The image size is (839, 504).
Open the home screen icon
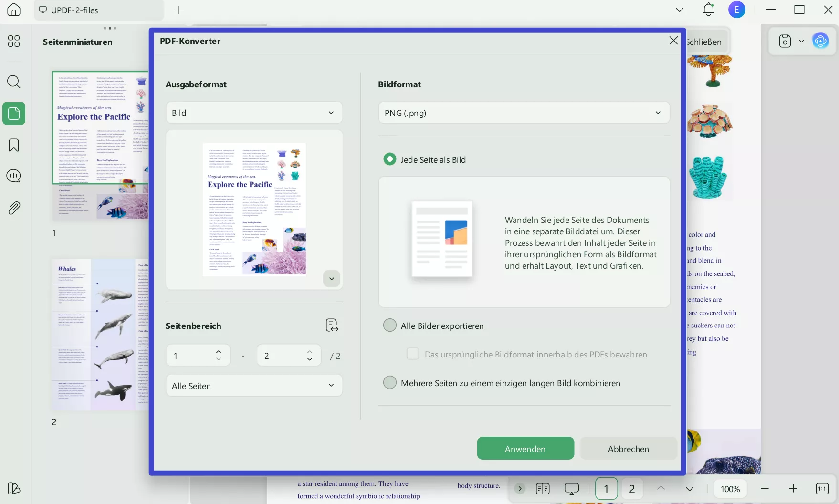pos(14,10)
